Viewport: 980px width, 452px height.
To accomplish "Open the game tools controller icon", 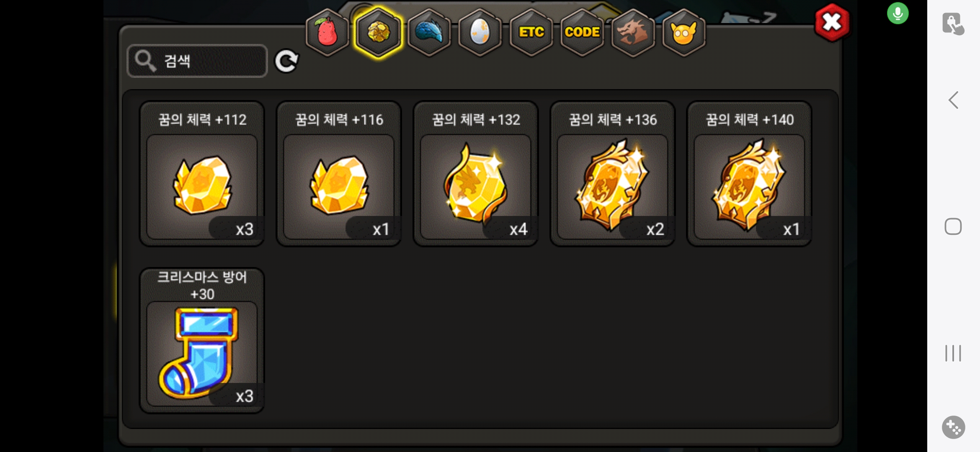I will coord(954,427).
